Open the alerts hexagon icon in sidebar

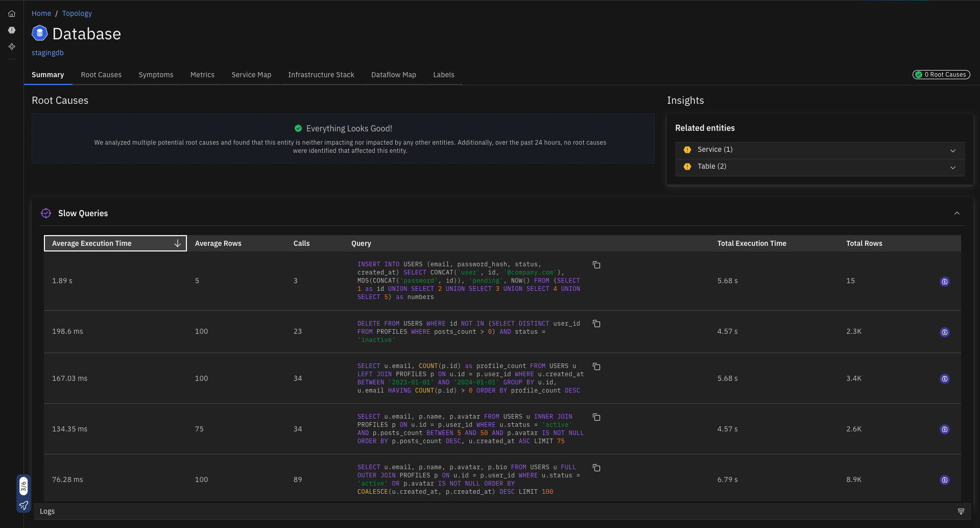[x=12, y=30]
